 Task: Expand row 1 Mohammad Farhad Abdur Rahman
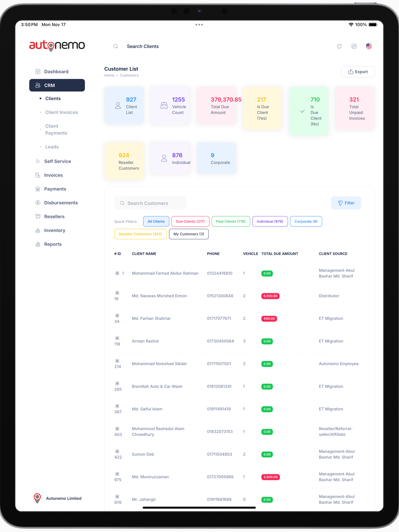[x=117, y=273]
